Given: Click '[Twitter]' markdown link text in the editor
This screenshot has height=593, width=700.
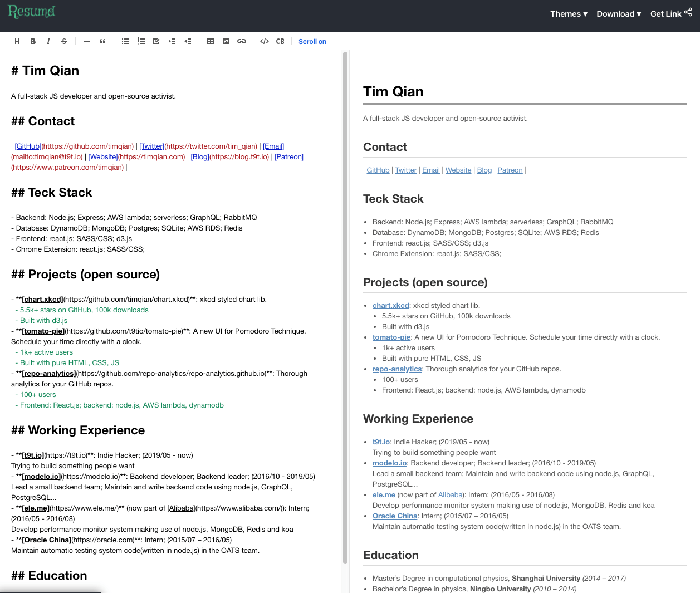Looking at the screenshot, I should (x=151, y=146).
